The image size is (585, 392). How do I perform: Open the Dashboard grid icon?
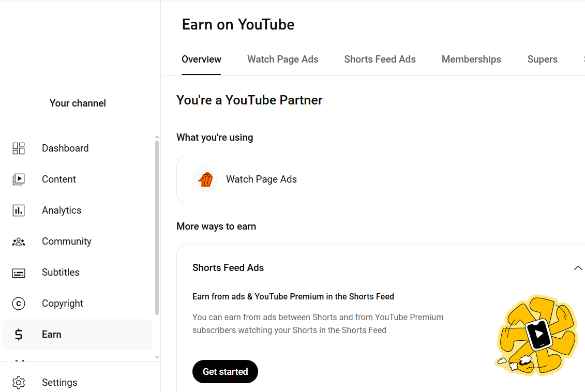point(19,148)
